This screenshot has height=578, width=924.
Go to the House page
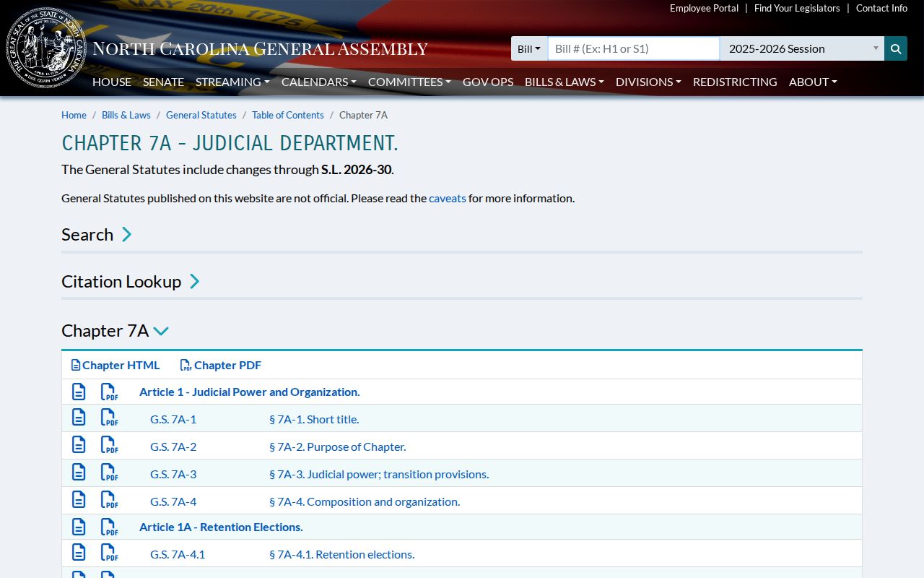(112, 82)
